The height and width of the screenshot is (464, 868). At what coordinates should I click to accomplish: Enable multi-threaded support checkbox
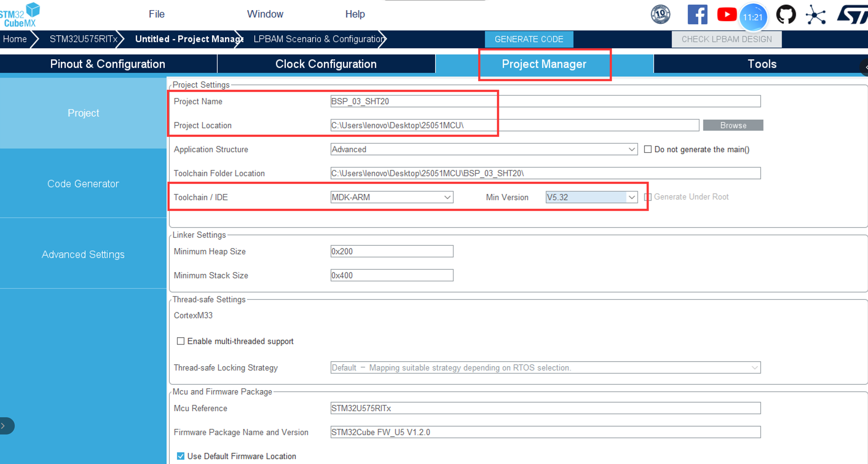click(x=181, y=341)
